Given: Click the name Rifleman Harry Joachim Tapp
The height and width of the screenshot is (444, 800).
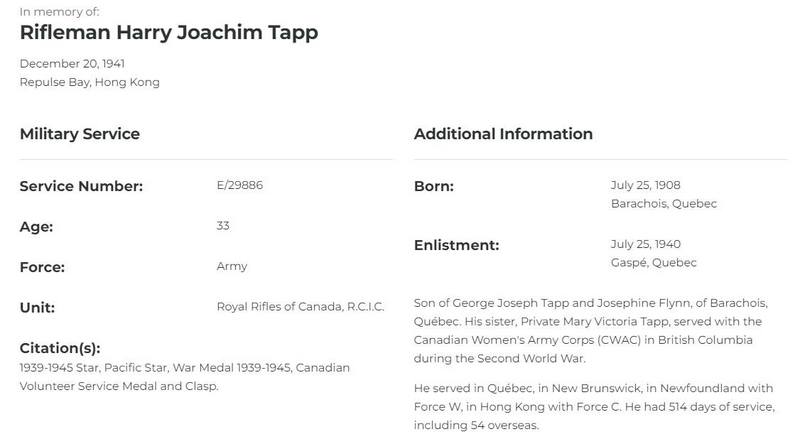Looking at the screenshot, I should (169, 33).
